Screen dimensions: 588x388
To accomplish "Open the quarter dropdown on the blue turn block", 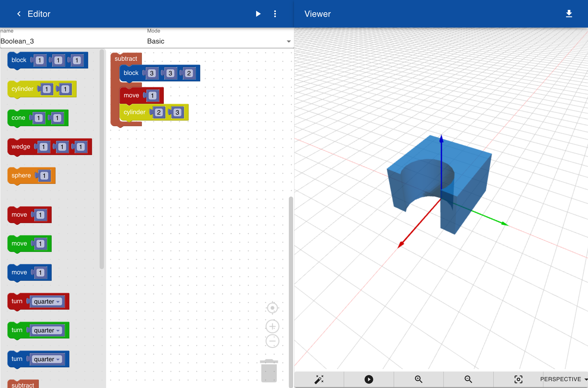I will point(47,359).
